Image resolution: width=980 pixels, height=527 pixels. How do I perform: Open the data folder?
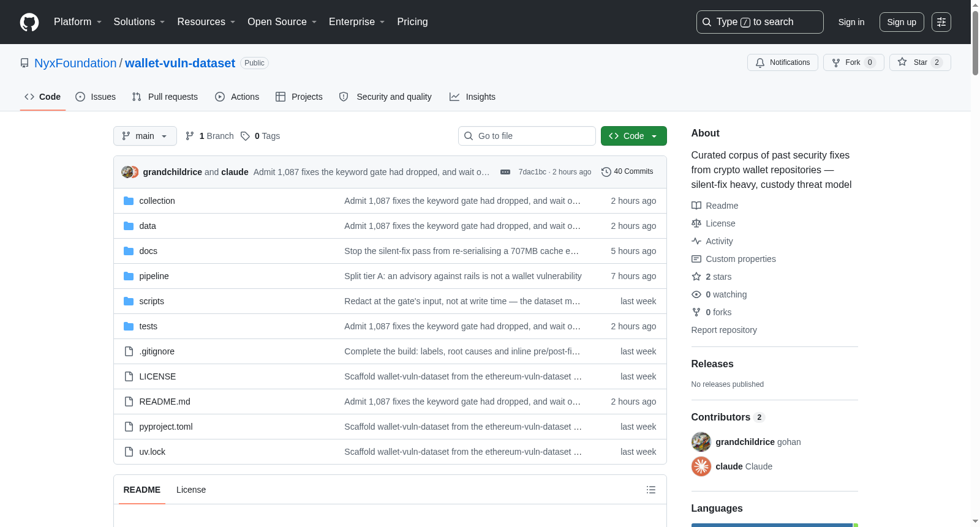[x=148, y=226]
